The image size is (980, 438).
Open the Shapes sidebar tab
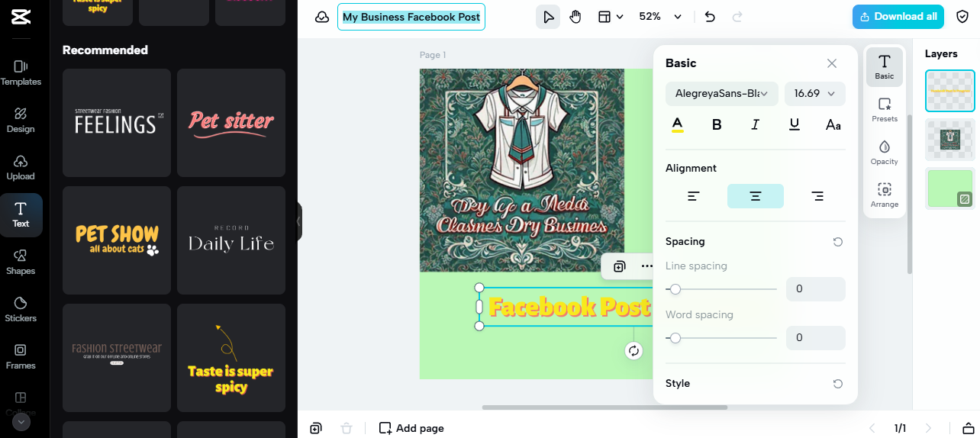point(21,262)
